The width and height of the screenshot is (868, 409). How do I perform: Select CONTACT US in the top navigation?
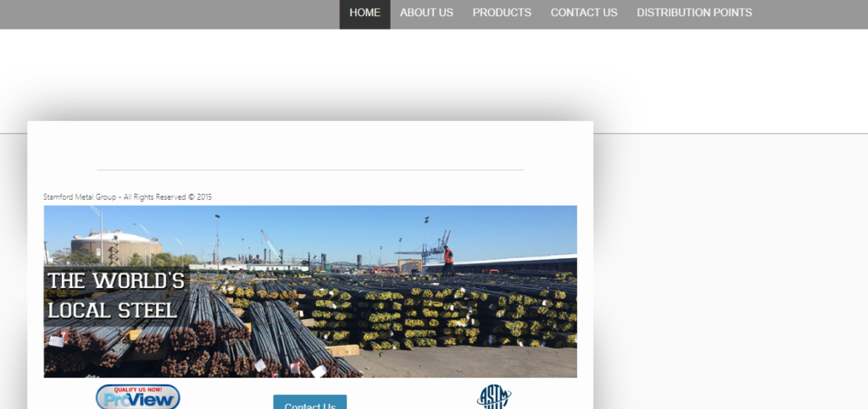pos(584,13)
